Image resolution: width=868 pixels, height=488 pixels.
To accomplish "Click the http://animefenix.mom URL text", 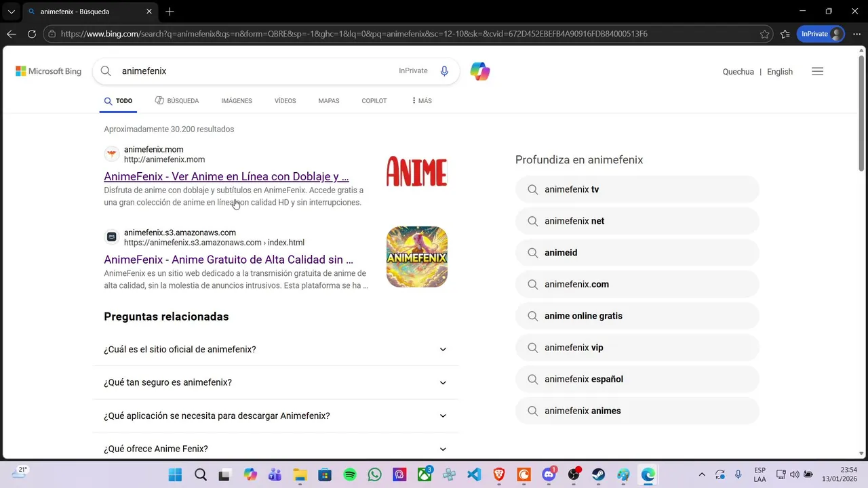I will [x=164, y=160].
